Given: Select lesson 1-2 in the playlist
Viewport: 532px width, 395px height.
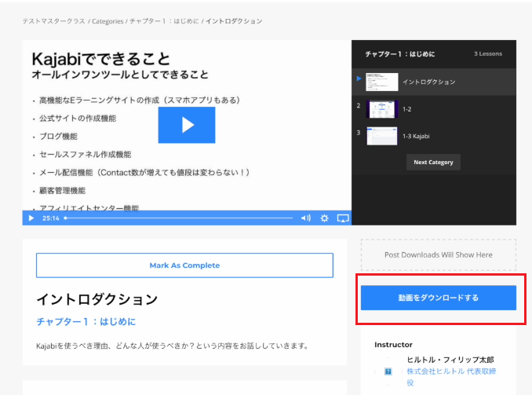Looking at the screenshot, I should 434,109.
